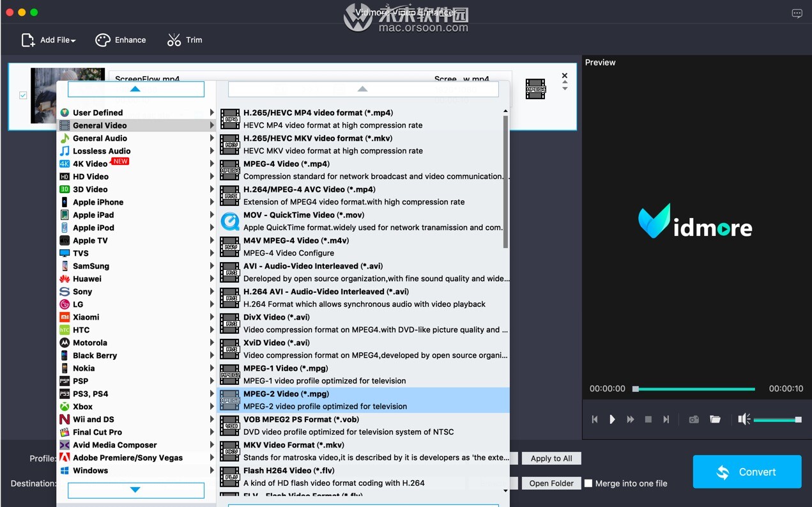
Task: Click the Adobe Premiere/Sony Vegas icon
Action: tap(65, 458)
